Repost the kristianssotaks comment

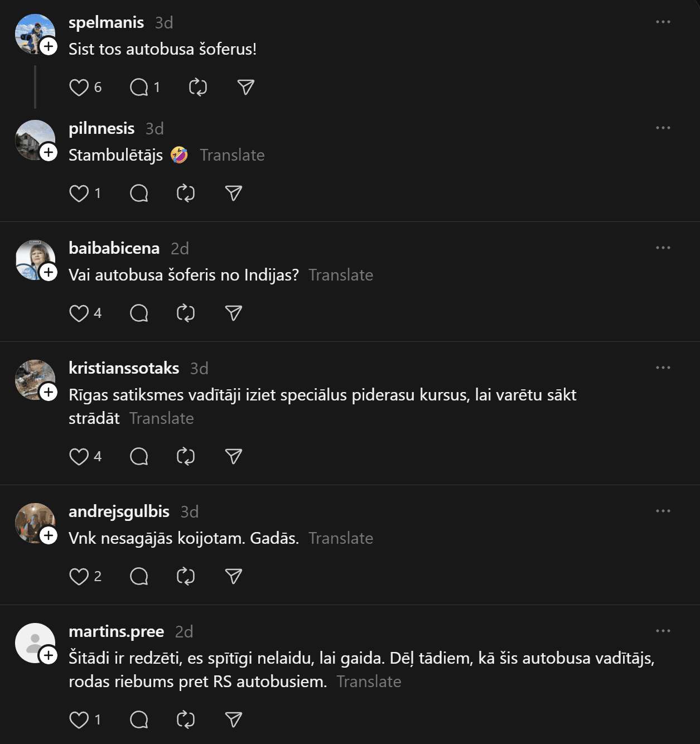pos(186,457)
